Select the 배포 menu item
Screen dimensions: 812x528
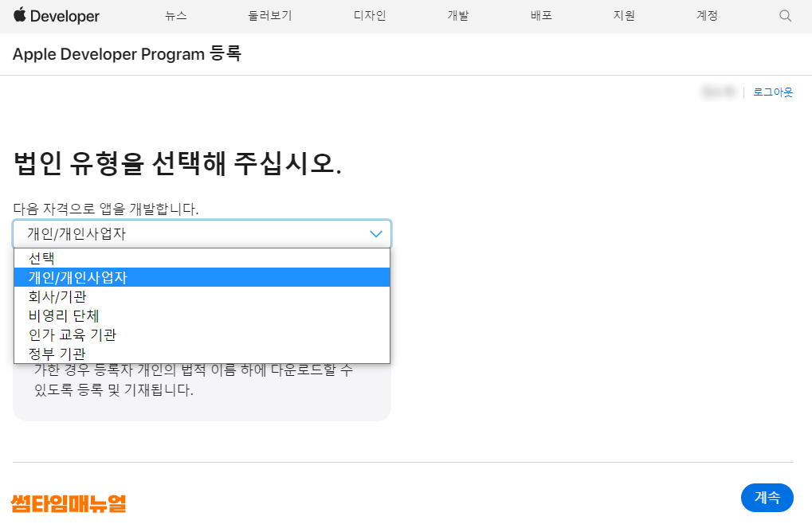541,16
